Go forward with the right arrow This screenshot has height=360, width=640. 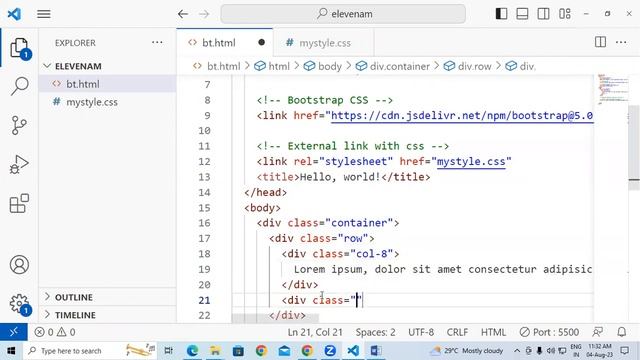point(204,14)
